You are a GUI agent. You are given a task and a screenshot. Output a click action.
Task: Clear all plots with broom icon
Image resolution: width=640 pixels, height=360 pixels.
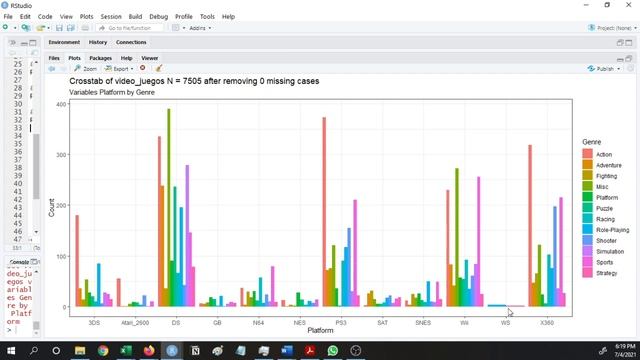pyautogui.click(x=159, y=68)
